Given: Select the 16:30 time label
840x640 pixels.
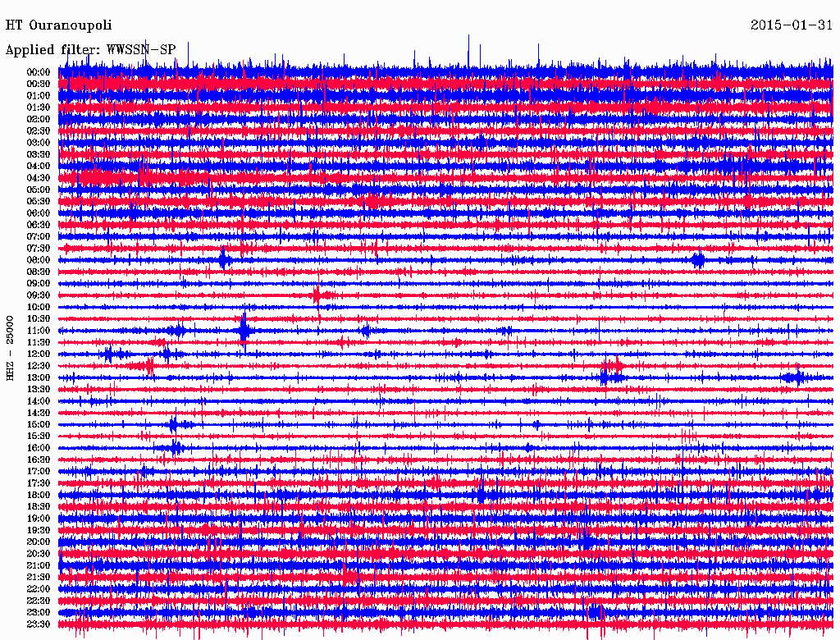Looking at the screenshot, I should pos(39,460).
